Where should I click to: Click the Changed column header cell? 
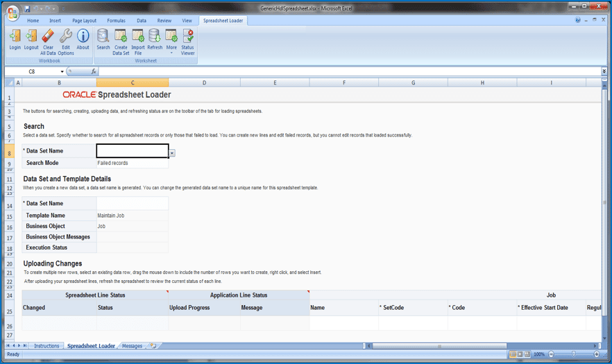[60, 308]
